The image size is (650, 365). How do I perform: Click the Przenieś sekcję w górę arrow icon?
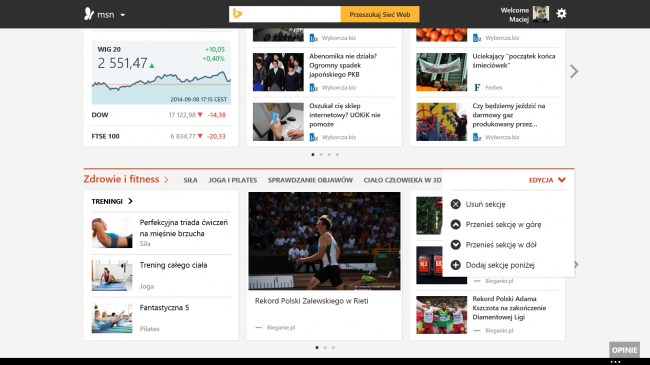point(456,224)
